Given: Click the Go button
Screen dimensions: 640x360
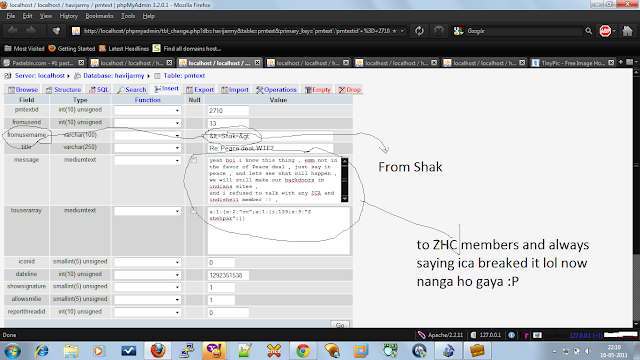Looking at the screenshot, I should point(340,325).
